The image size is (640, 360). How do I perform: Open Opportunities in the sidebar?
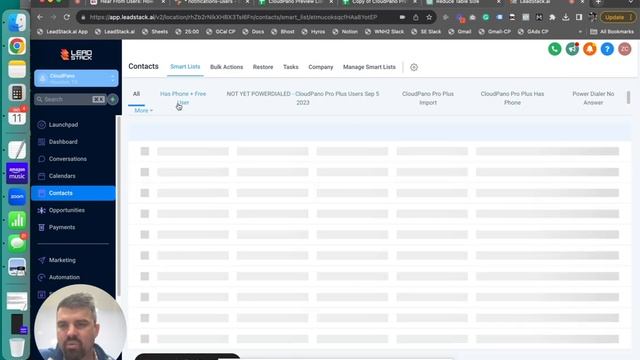pos(67,211)
